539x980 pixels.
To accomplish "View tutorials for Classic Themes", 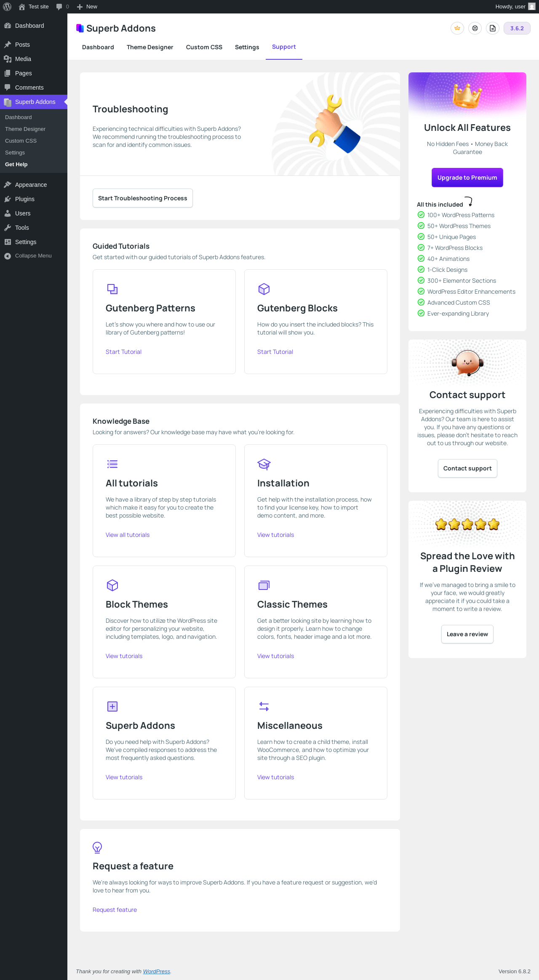I will click(x=275, y=656).
